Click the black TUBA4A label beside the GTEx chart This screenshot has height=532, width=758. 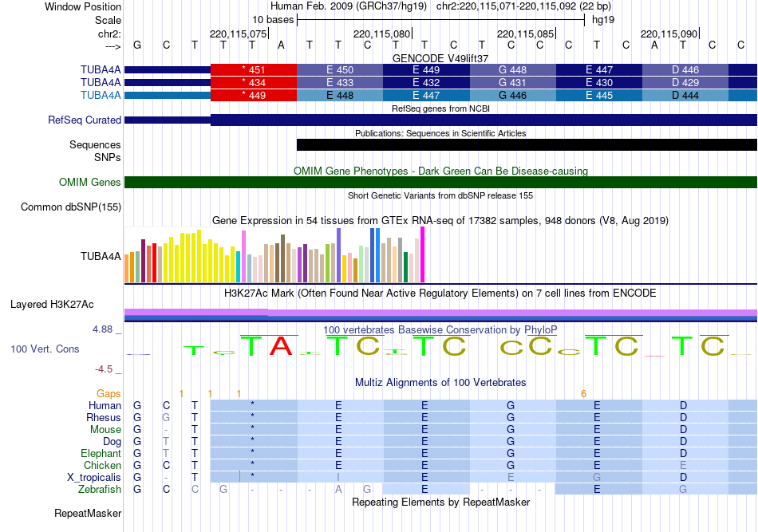[101, 256]
